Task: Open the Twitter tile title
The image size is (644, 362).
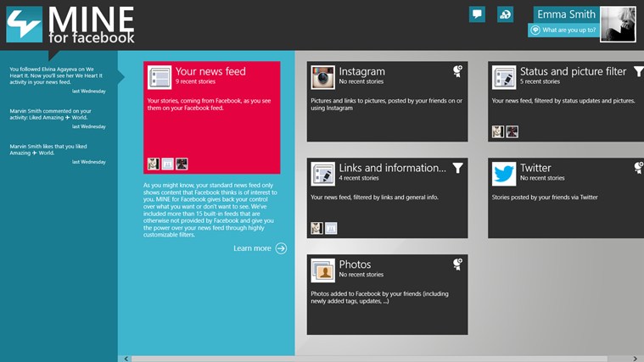Action: tap(535, 168)
